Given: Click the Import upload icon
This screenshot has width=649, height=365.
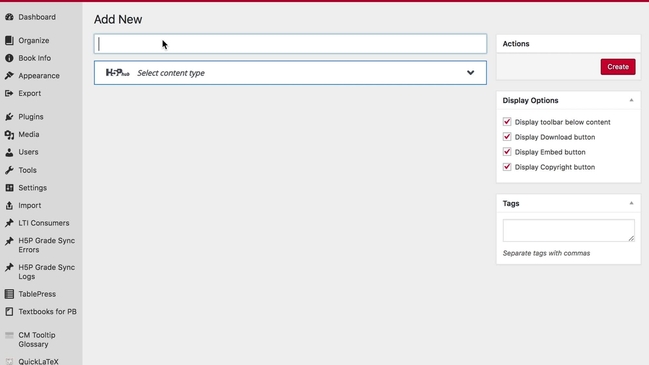Looking at the screenshot, I should [x=9, y=205].
